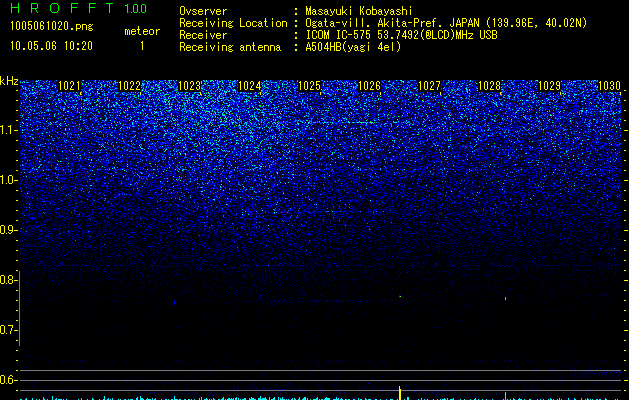Click the meteor count label
Image resolution: width=629 pixels, height=400 pixels.
(142, 31)
